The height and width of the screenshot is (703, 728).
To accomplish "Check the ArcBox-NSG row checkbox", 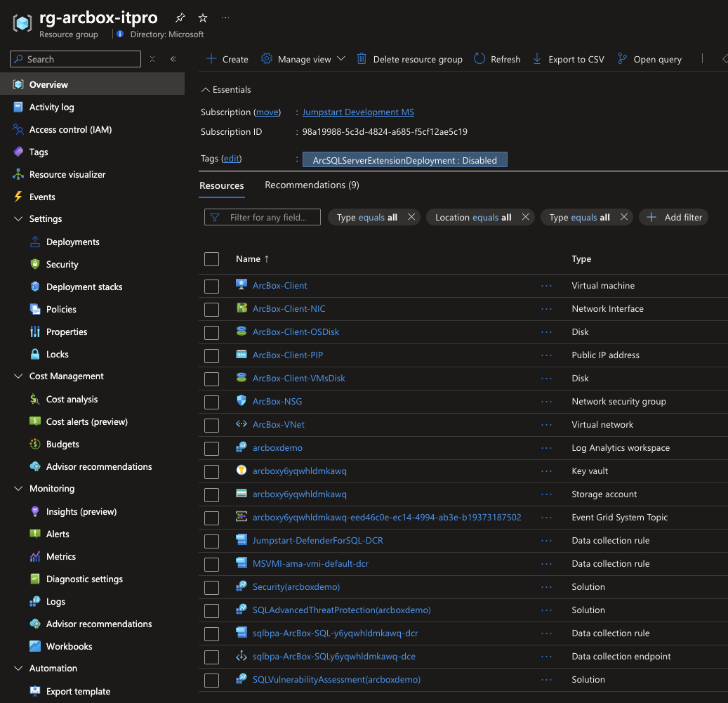I will click(212, 402).
